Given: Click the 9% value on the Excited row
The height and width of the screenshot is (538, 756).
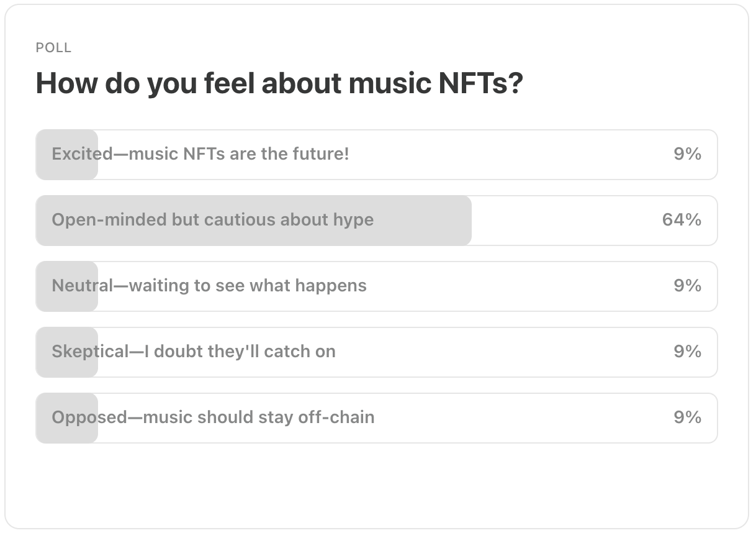Looking at the screenshot, I should coord(688,154).
